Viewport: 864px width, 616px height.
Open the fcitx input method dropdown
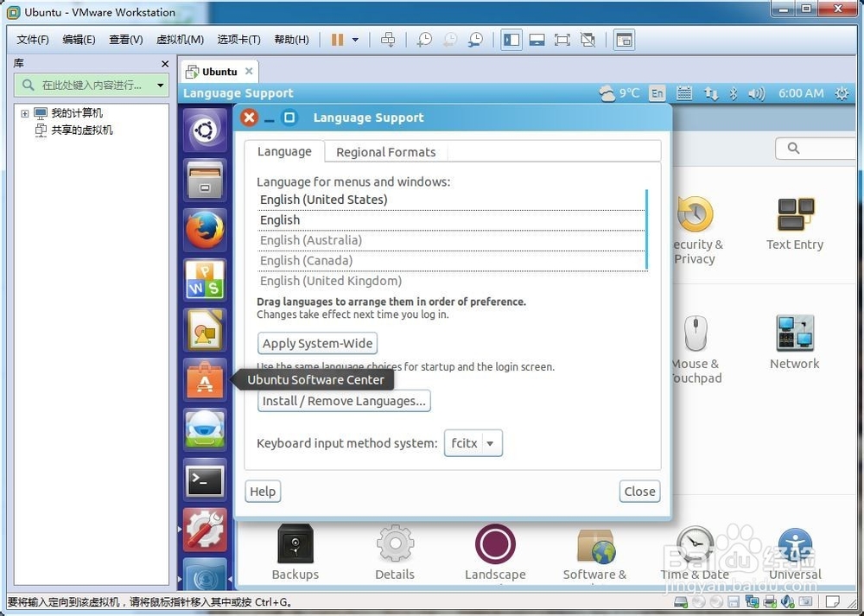(473, 443)
